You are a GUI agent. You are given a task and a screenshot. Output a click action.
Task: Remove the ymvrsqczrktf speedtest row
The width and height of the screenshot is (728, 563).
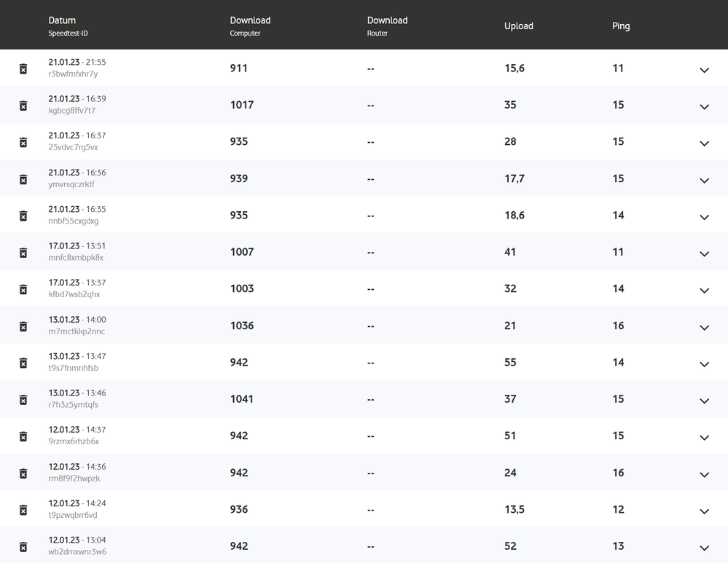tap(23, 179)
